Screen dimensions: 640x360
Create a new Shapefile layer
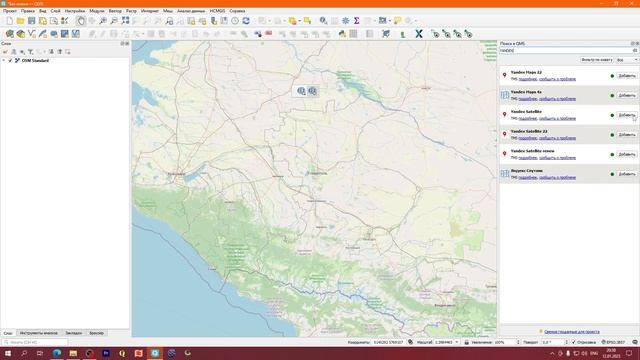point(31,34)
